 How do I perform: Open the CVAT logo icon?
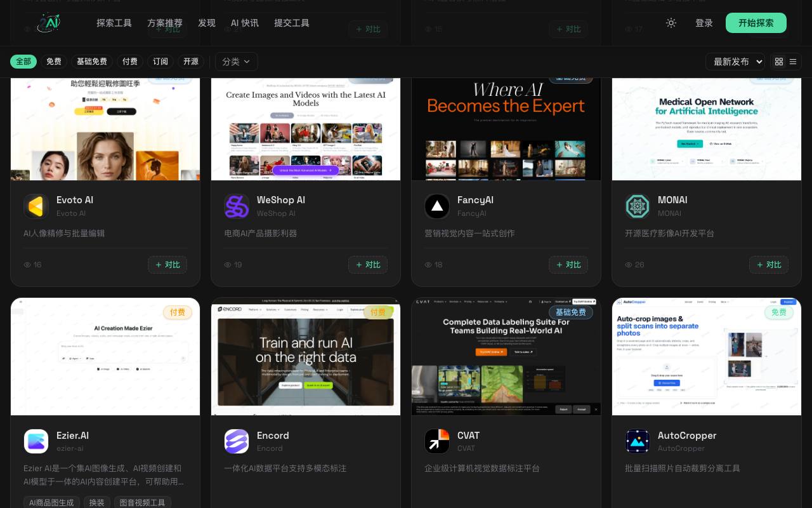coord(437,441)
